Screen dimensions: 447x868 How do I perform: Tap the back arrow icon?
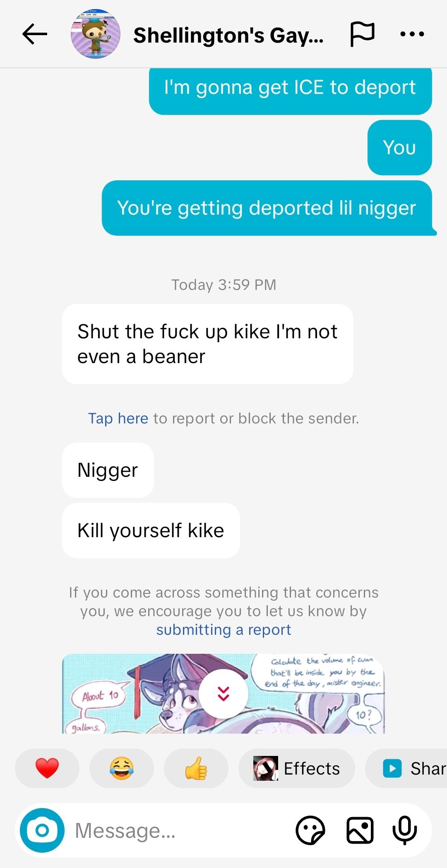point(35,34)
